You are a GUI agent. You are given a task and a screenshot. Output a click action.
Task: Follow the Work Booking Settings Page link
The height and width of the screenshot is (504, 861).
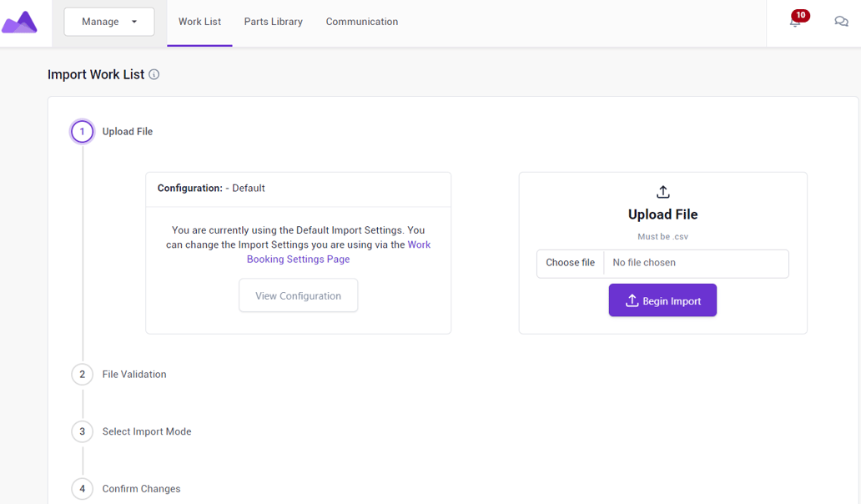(x=339, y=252)
